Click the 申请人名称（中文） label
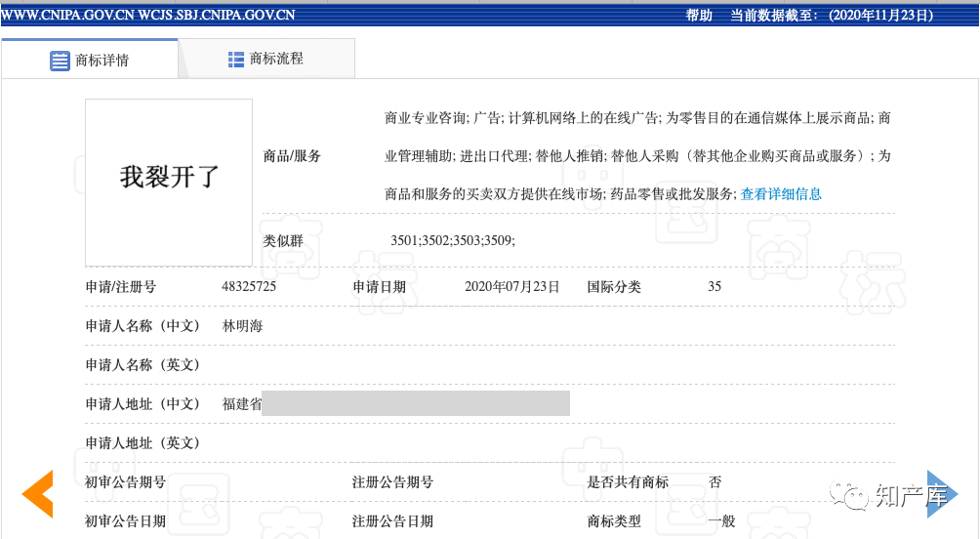Screen dimensions: 980x539 point(143,326)
